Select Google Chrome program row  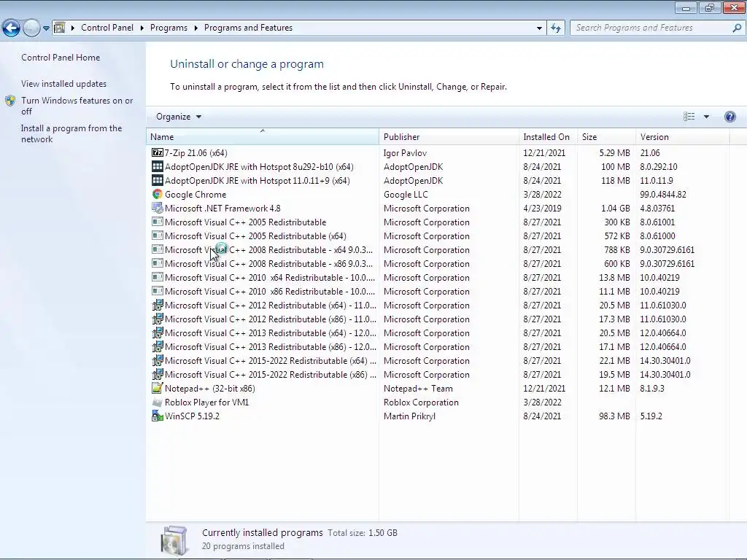(438, 194)
